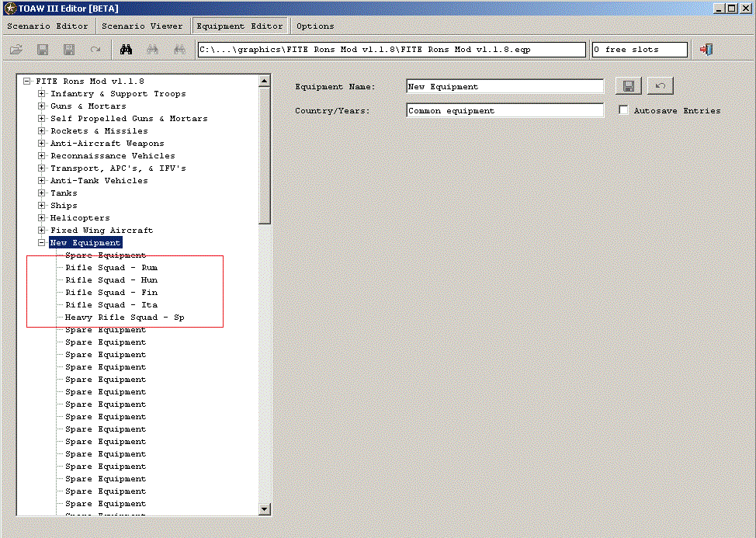Select Spare Equipment just below Heavy Rifle Squad

106,330
